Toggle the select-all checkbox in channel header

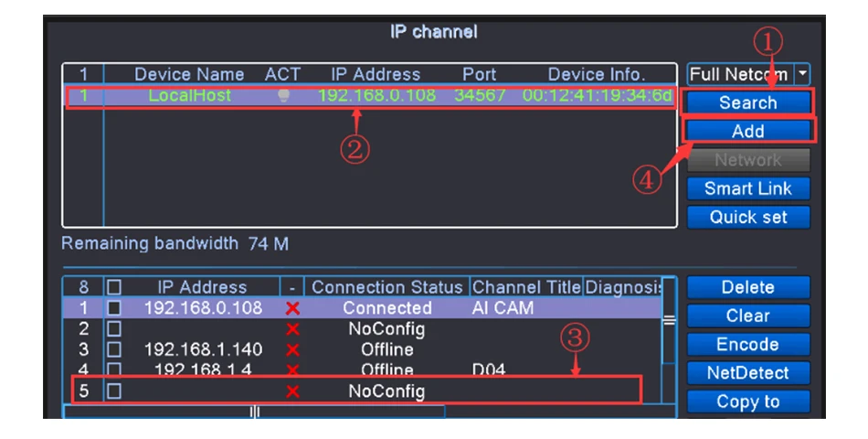(x=113, y=288)
